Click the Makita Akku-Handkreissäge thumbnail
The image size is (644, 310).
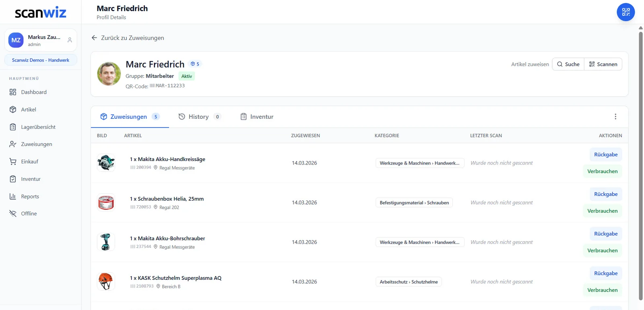[x=106, y=163]
